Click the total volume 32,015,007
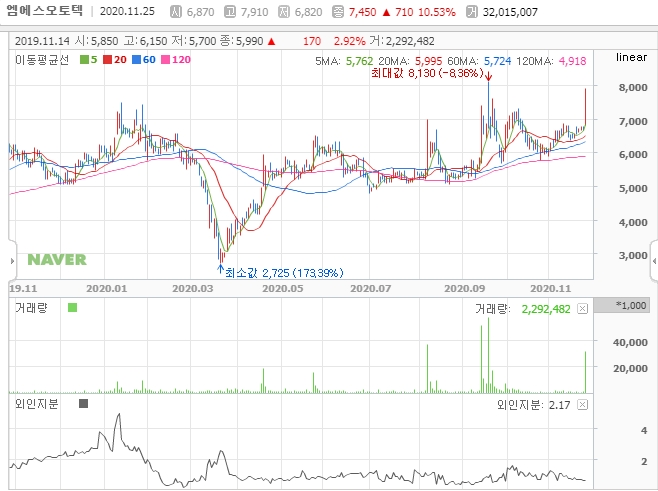658x491 pixels. click(x=510, y=12)
